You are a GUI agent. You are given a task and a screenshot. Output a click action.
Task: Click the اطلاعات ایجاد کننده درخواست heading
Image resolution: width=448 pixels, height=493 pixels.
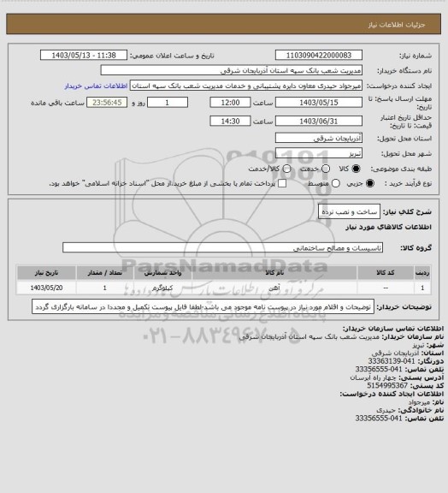pyautogui.click(x=392, y=394)
